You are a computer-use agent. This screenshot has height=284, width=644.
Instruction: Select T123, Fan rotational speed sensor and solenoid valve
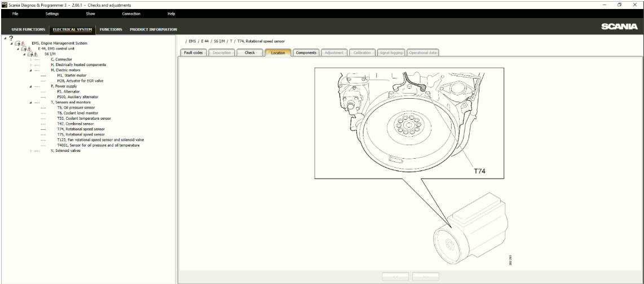[x=100, y=139]
